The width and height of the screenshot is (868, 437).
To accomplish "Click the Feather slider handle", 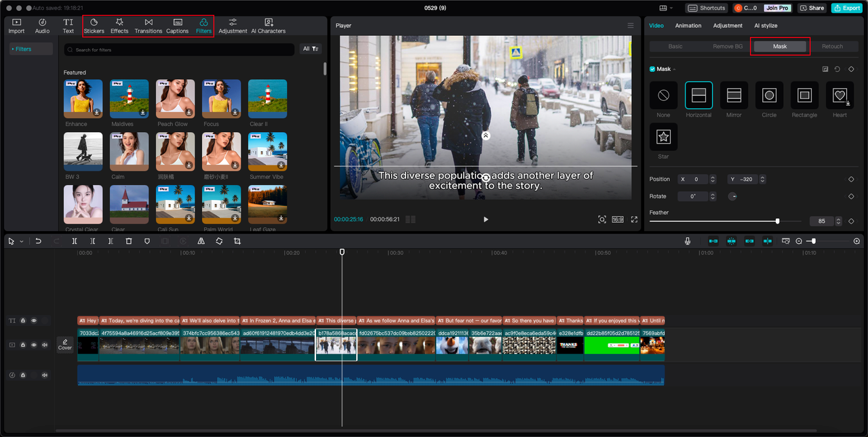I will 777,222.
